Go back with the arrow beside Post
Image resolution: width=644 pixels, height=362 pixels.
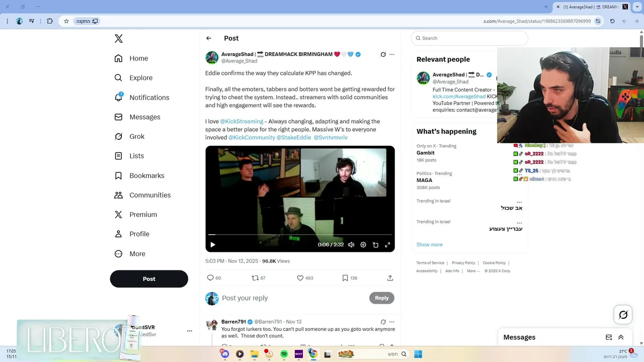pos(209,38)
